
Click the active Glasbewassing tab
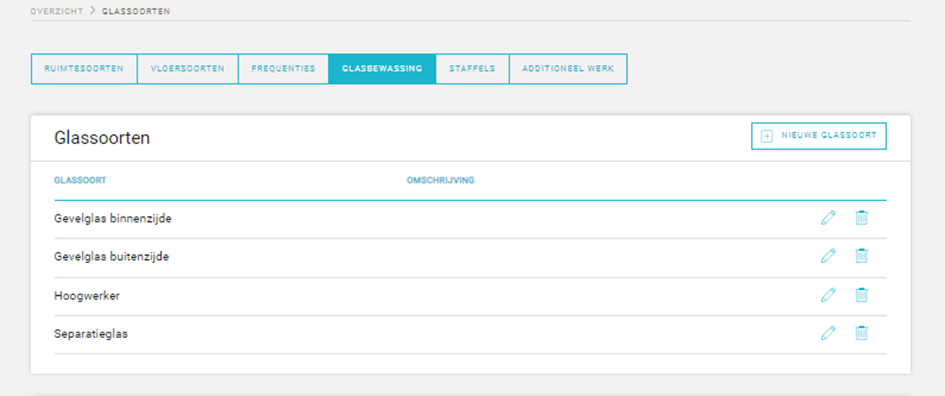click(382, 69)
